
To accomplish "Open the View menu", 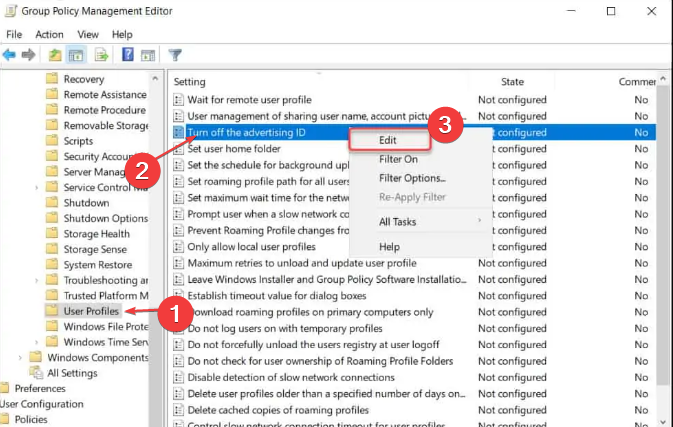I will (x=88, y=34).
